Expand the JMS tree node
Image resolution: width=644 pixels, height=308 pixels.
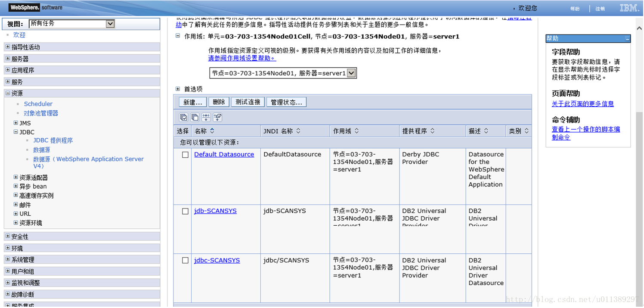point(16,123)
